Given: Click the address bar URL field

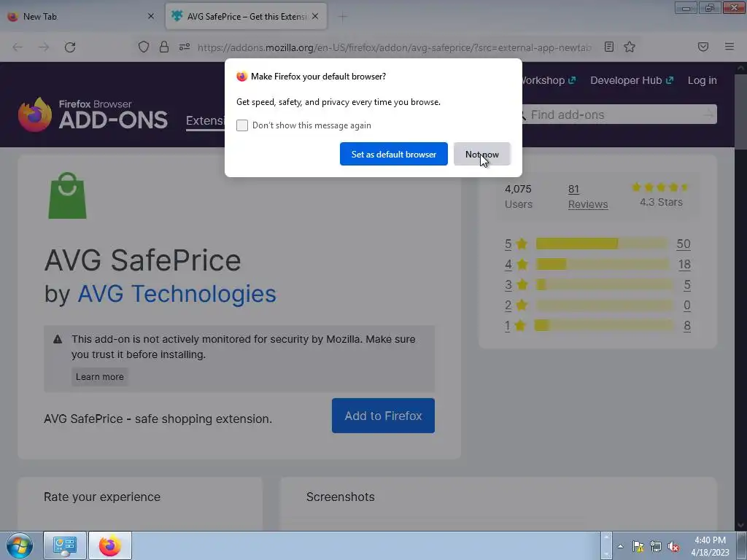Looking at the screenshot, I should (x=395, y=47).
